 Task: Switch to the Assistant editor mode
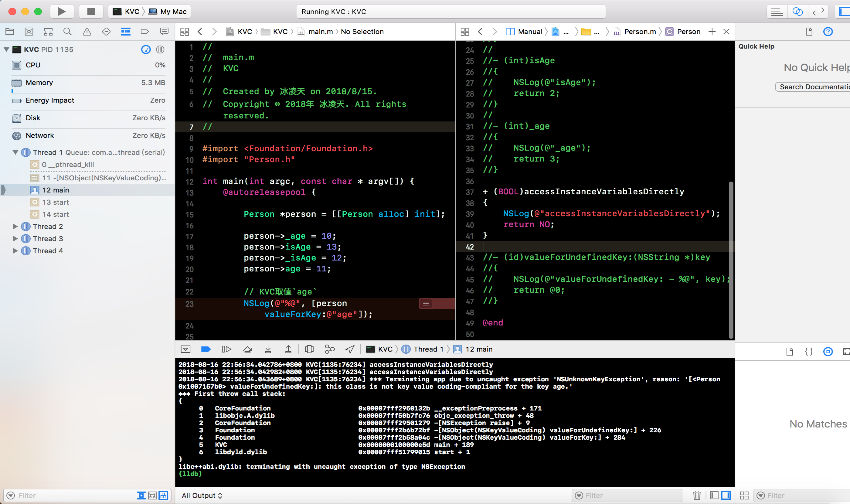[797, 12]
